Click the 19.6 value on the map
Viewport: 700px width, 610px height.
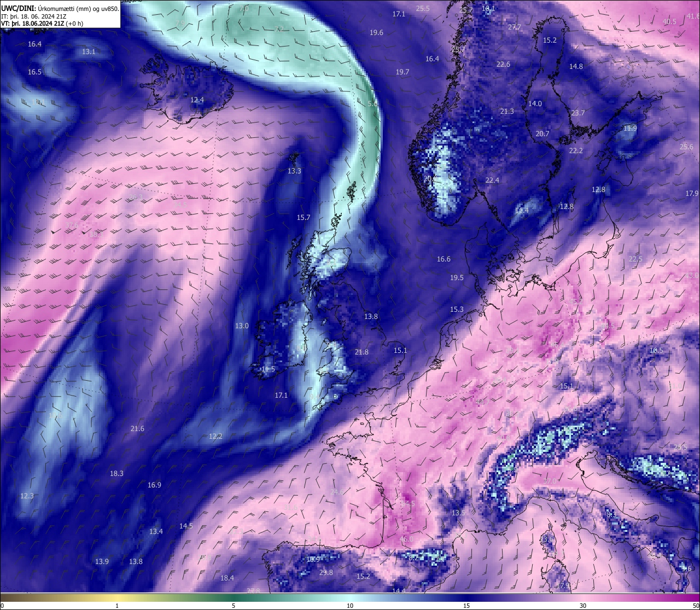click(376, 33)
